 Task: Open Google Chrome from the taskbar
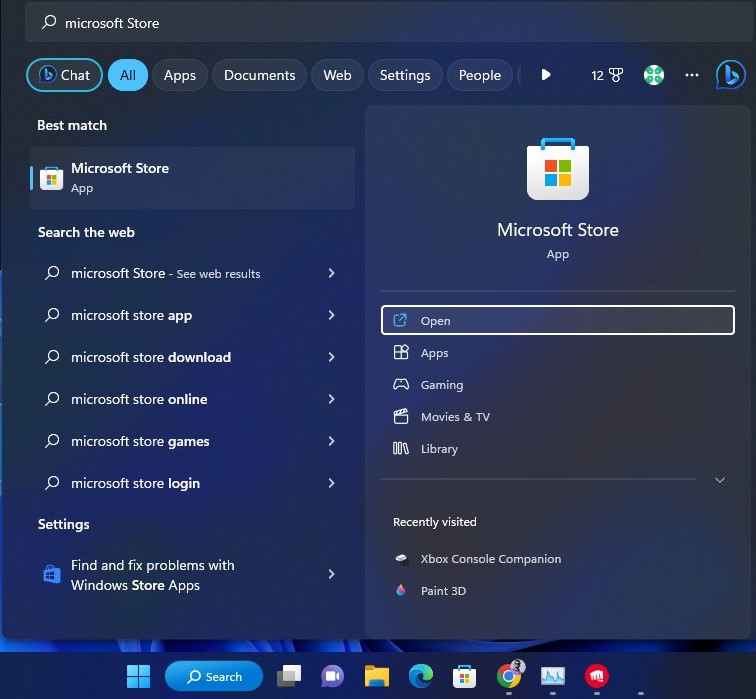point(509,676)
